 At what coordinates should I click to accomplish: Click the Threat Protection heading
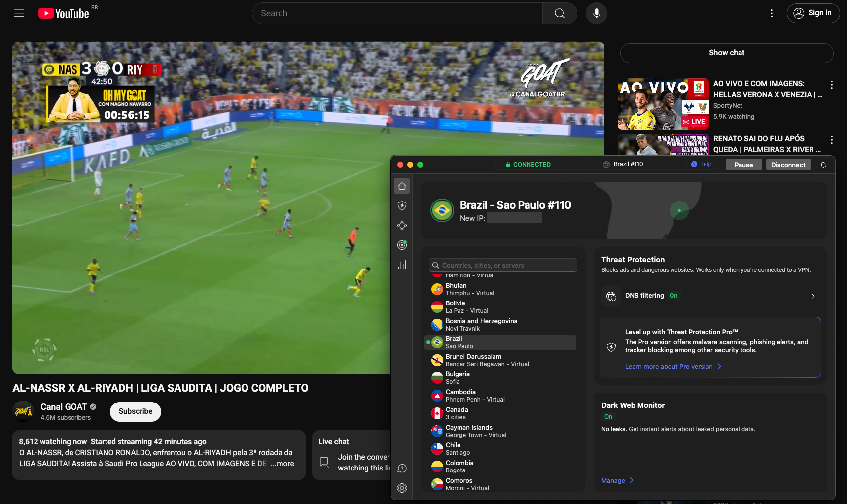pos(633,260)
